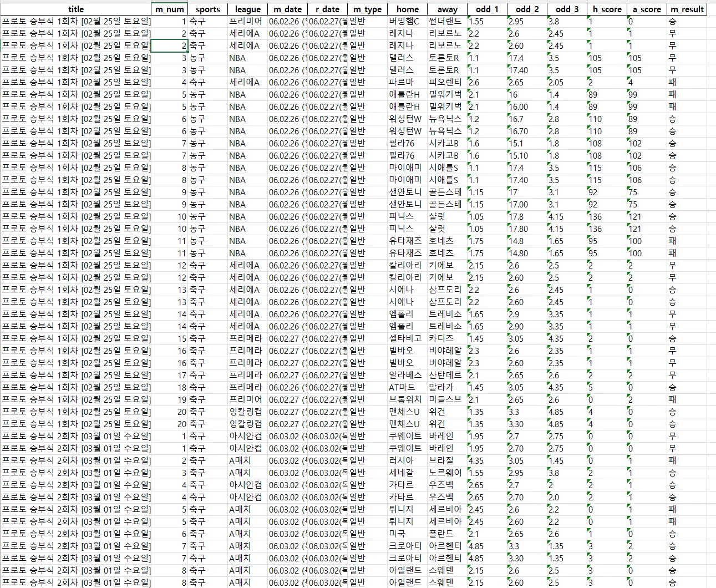Select the away cell 카디즈

pos(447,338)
